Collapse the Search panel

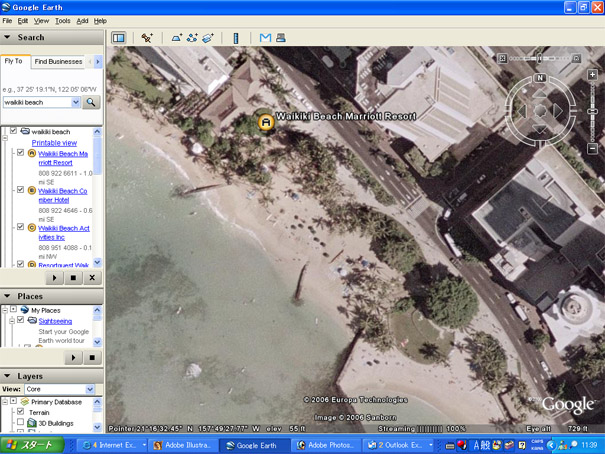coord(7,37)
